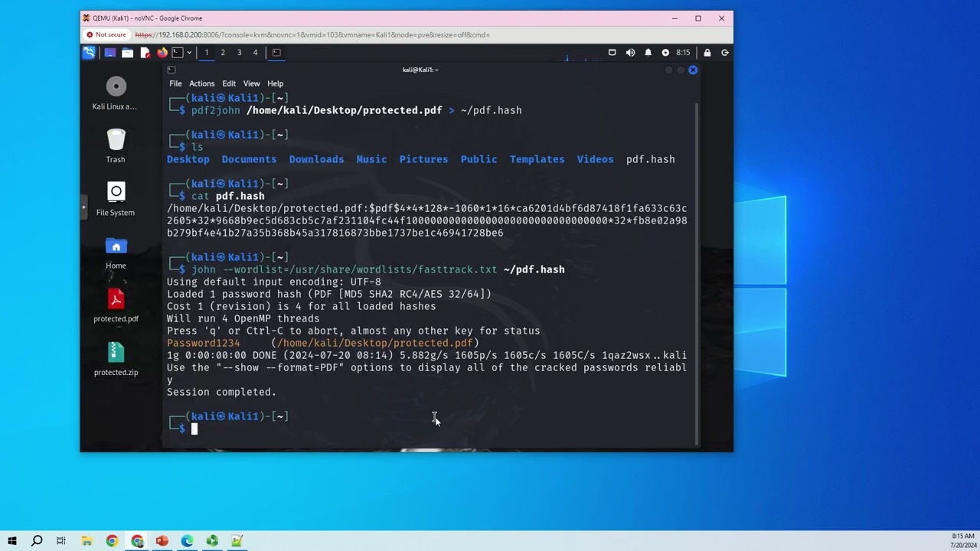Click the Not secure badge in Chrome
The image size is (980, 551).
(106, 34)
